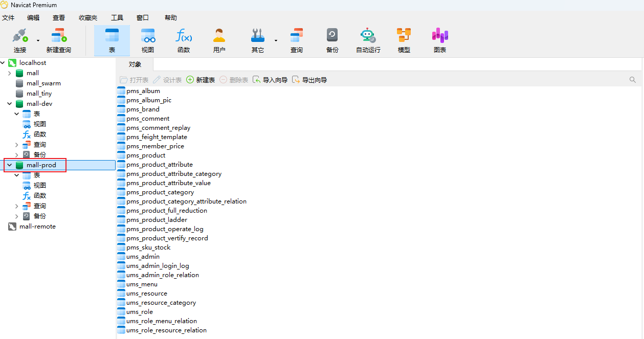644x339 pixels.
Task: Expand 备份 under mall-prod
Action: pyautogui.click(x=16, y=216)
